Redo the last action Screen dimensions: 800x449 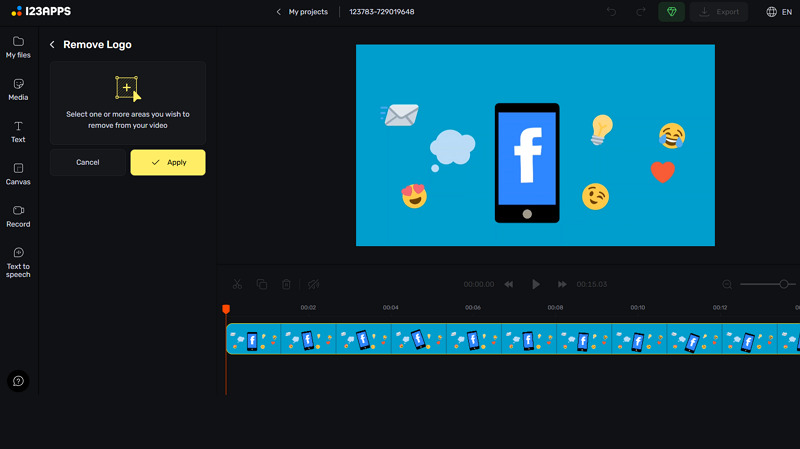(x=641, y=12)
